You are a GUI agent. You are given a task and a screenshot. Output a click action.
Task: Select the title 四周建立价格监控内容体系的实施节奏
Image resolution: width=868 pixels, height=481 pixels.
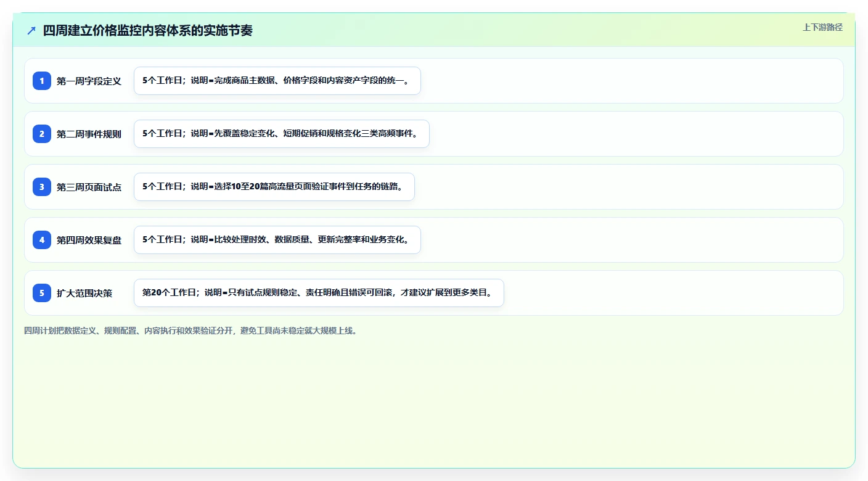(147, 31)
